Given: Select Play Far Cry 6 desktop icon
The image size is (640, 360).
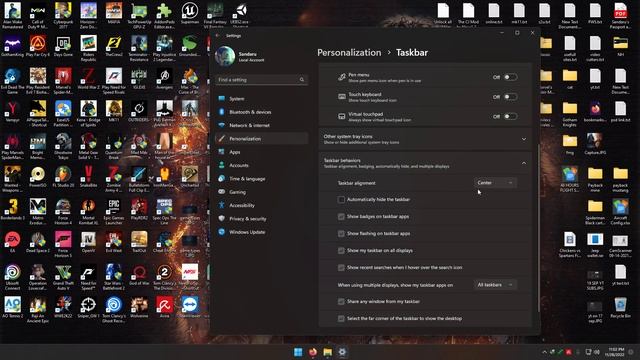Looking at the screenshot, I should pos(38,46).
